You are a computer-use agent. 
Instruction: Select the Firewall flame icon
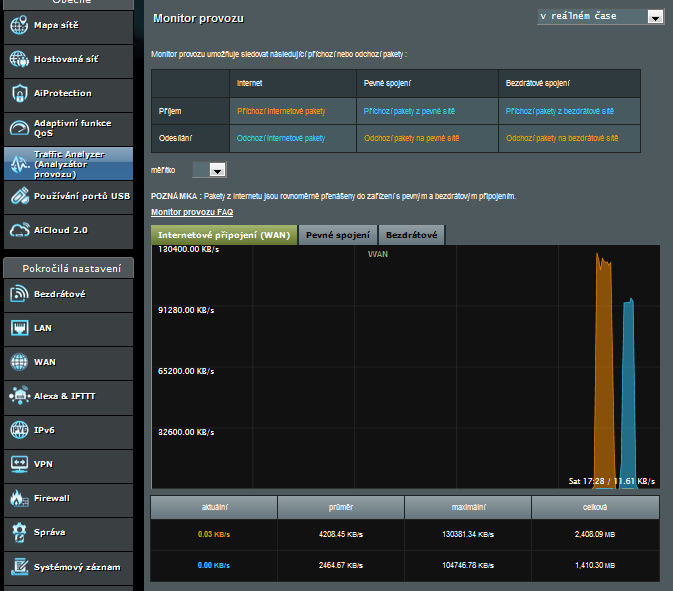(x=18, y=498)
